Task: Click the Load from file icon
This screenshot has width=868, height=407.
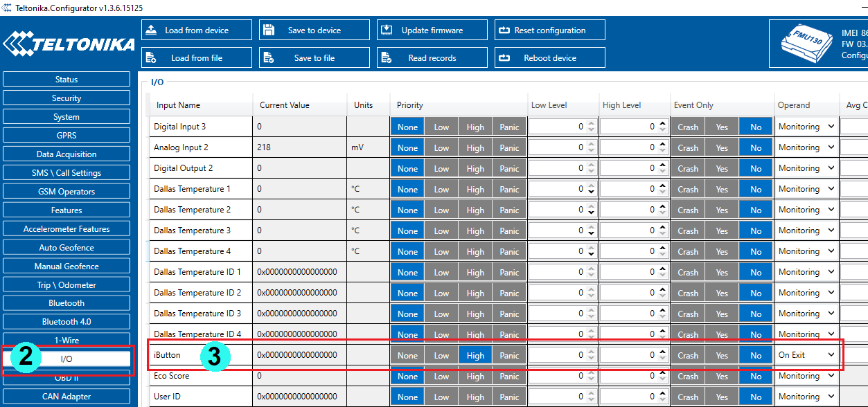Action: click(152, 58)
